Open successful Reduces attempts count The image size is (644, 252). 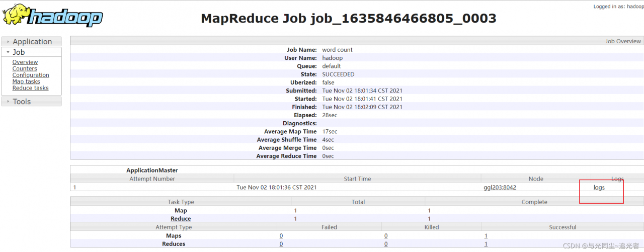(486, 244)
